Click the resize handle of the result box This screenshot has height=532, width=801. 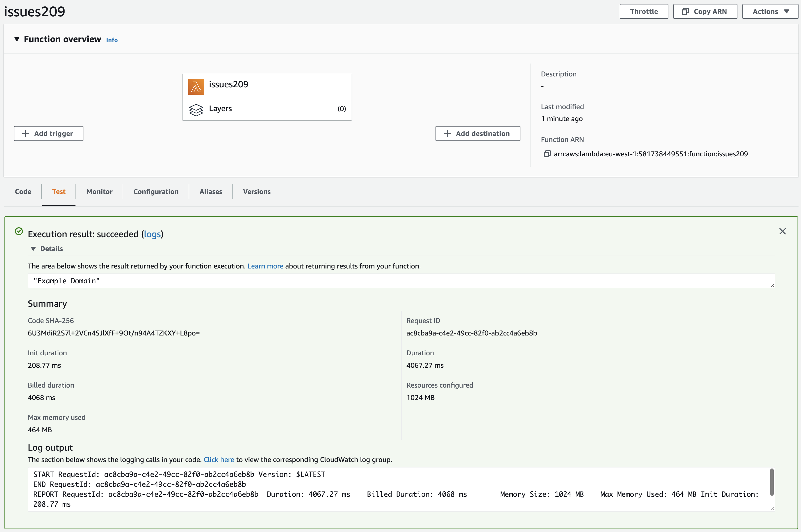tap(772, 286)
